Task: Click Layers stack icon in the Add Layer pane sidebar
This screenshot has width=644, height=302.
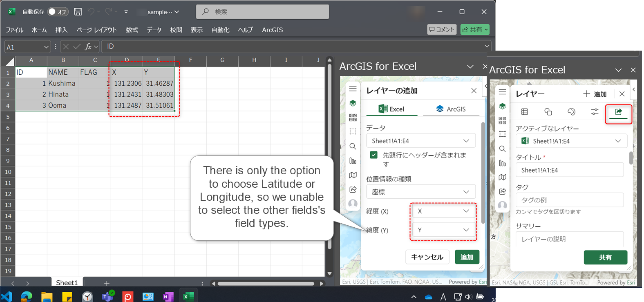Action: pos(353,103)
